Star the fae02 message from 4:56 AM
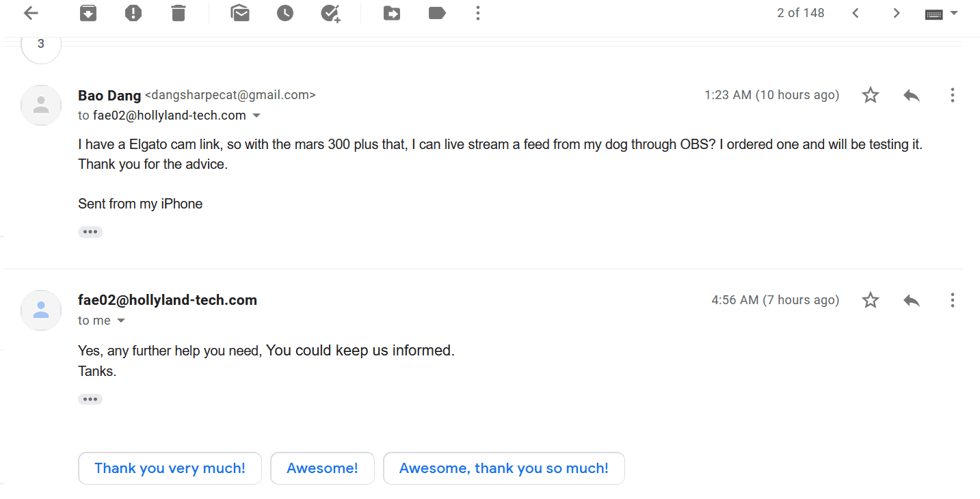This screenshot has width=980, height=499. (x=870, y=300)
